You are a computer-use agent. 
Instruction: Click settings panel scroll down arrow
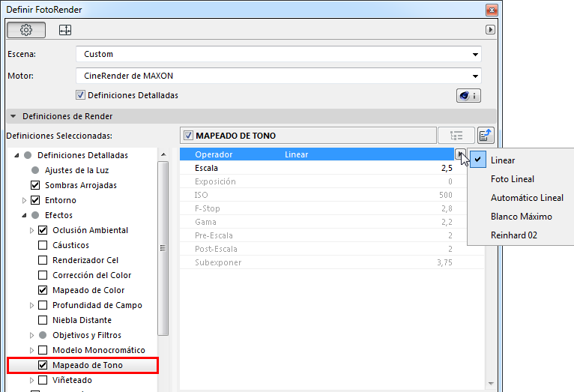(491, 384)
